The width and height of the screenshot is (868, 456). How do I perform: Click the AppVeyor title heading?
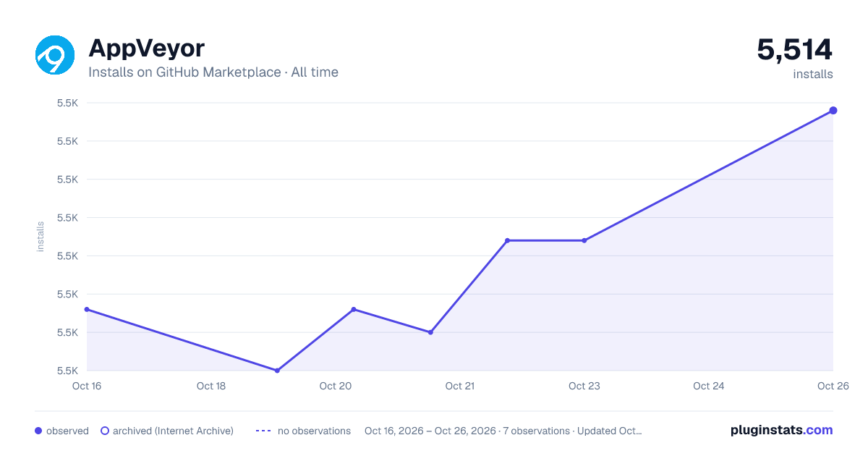(146, 48)
